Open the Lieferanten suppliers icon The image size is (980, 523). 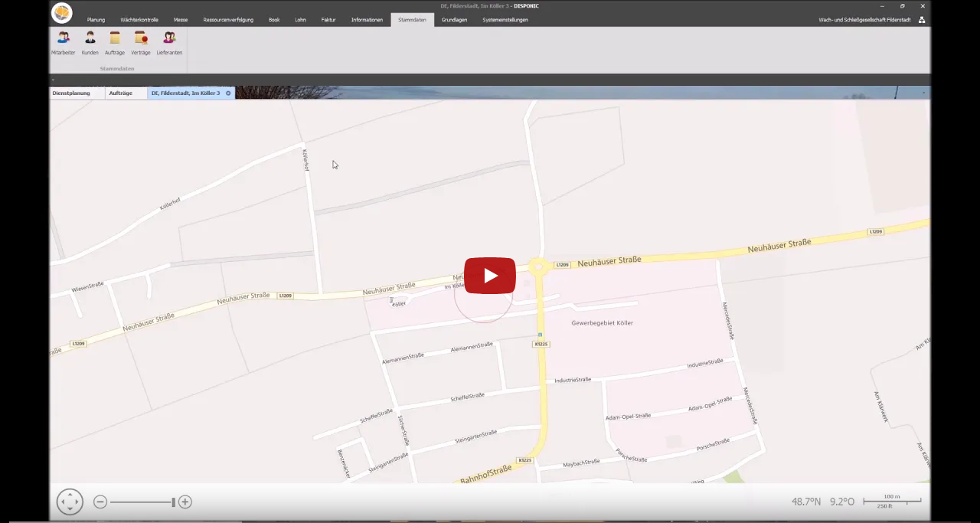[169, 42]
